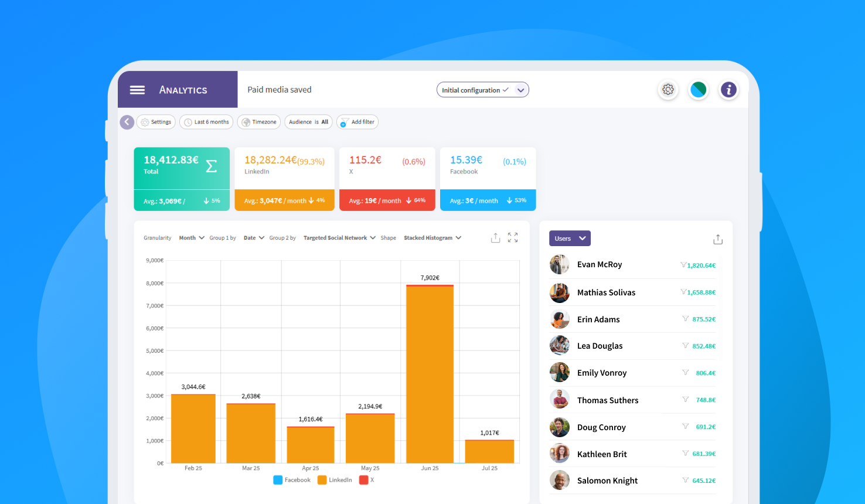Image resolution: width=865 pixels, height=504 pixels.
Task: Click Doug Conroy's avatar
Action: pyautogui.click(x=559, y=427)
